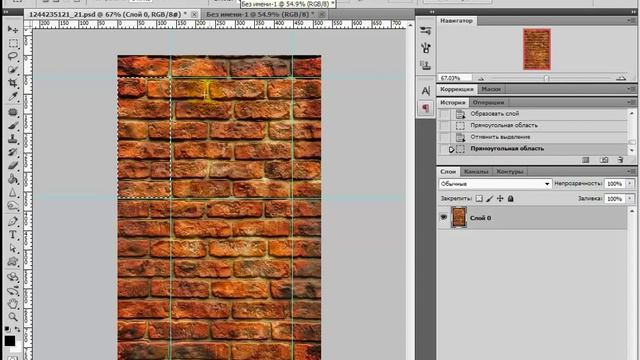
Task: Select the Move tool
Action: click(x=13, y=29)
